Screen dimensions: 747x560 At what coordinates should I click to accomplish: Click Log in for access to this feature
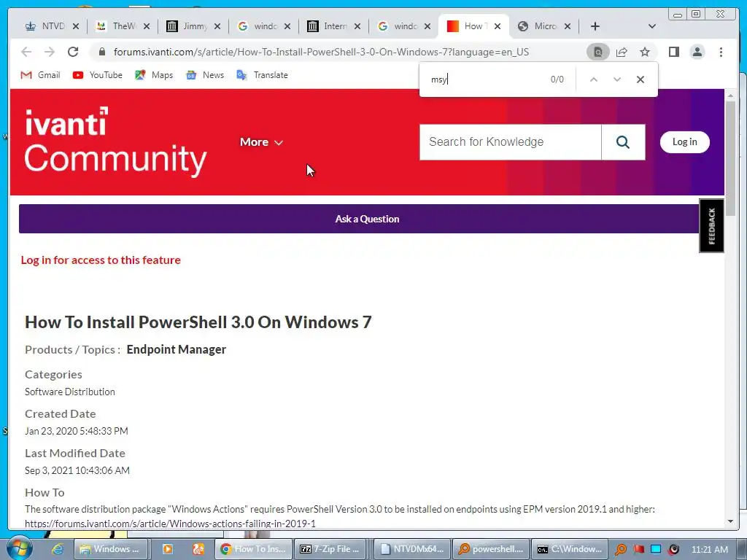coord(101,260)
